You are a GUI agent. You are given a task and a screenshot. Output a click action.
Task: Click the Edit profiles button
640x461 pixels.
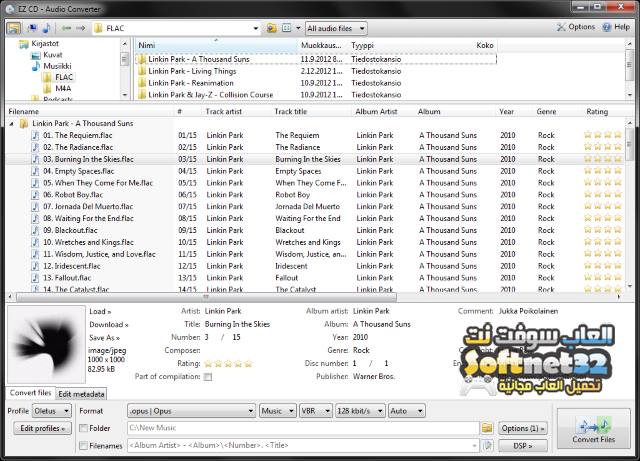tap(42, 428)
